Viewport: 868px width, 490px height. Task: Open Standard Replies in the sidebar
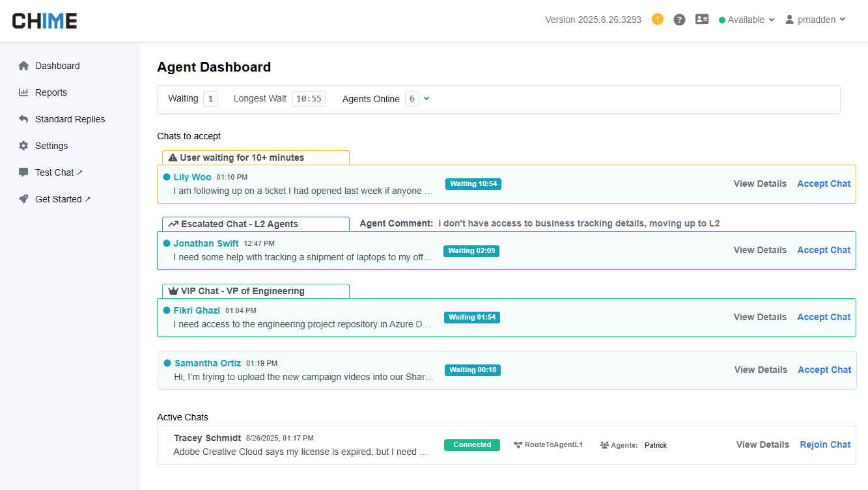[x=70, y=119]
